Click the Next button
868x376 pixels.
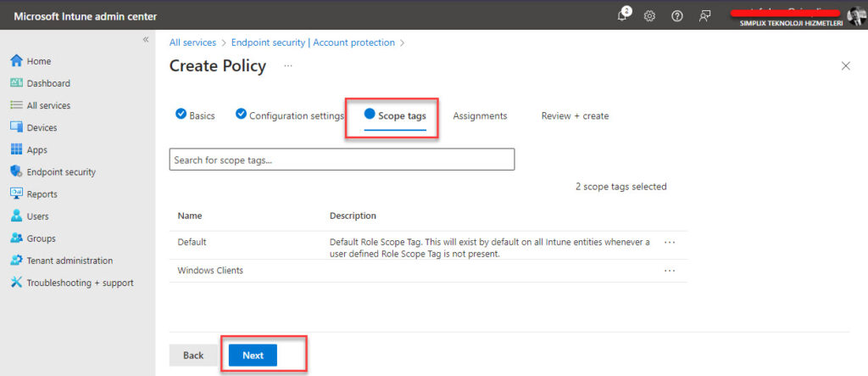tap(253, 355)
